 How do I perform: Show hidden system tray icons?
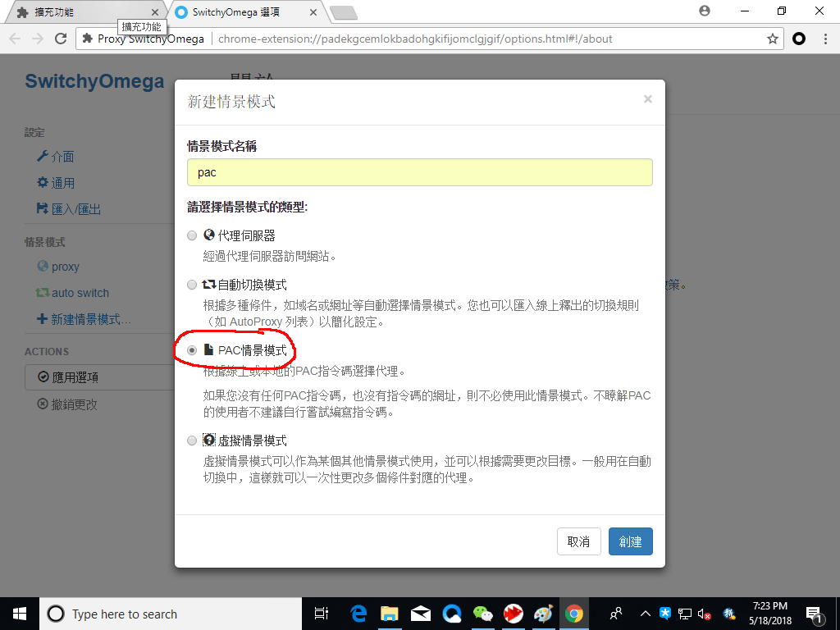[646, 614]
